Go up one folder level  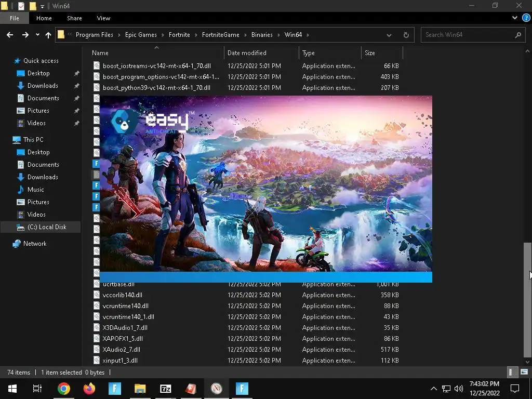[x=48, y=35]
